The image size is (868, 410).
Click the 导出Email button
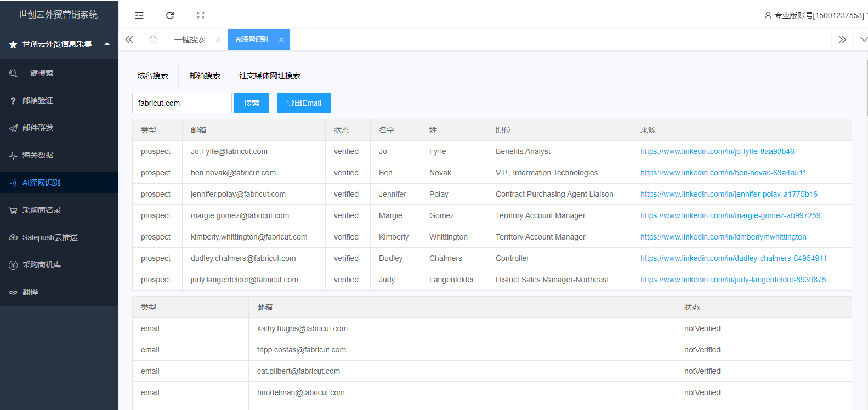coord(304,103)
